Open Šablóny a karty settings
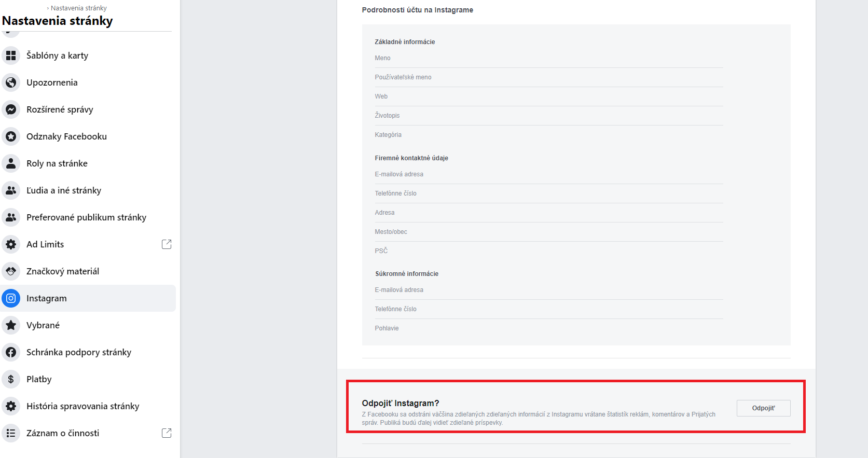868x458 pixels. (88, 55)
